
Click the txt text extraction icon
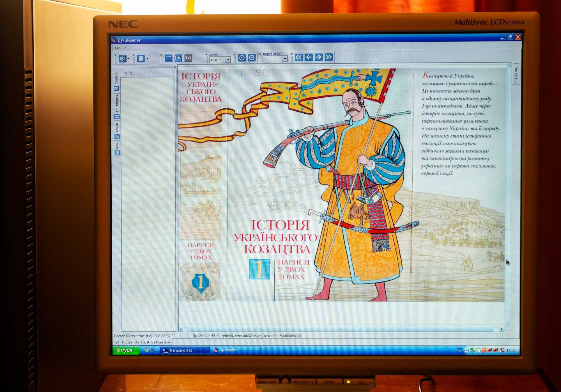188,58
